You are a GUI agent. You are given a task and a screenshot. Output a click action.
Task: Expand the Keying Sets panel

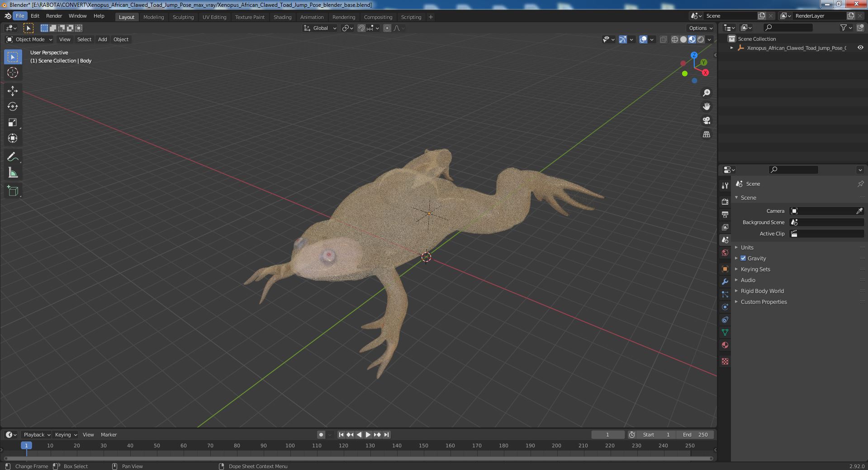tap(755, 269)
